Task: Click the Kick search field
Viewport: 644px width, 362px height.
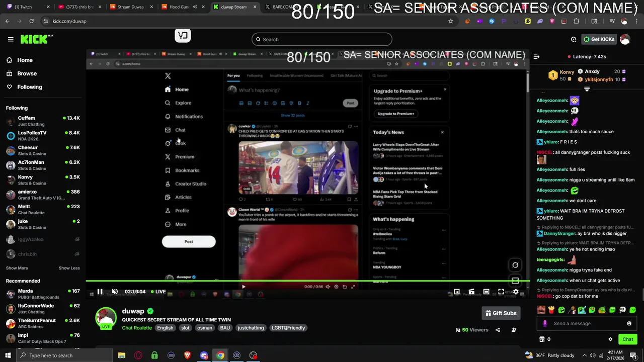Action: (322, 39)
